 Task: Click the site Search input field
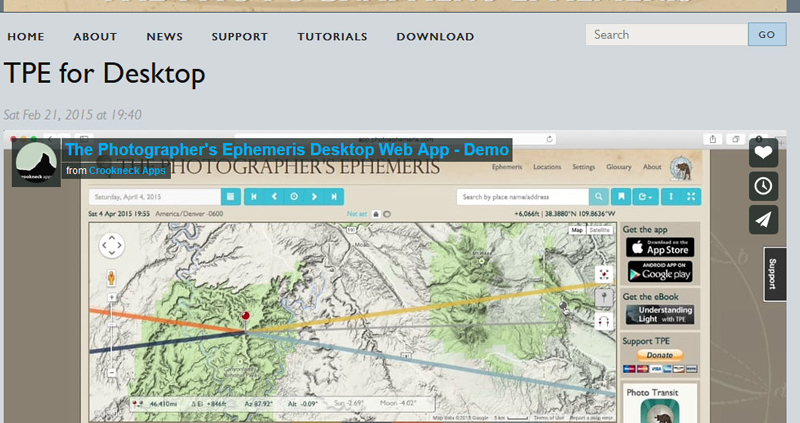coord(666,35)
